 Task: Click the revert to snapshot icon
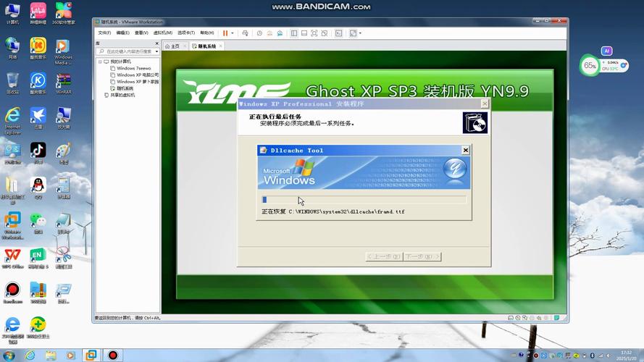(x=269, y=33)
